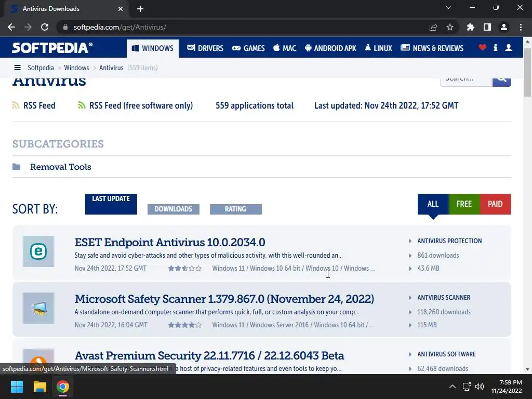Click the Softpedia user account icon

click(x=508, y=47)
